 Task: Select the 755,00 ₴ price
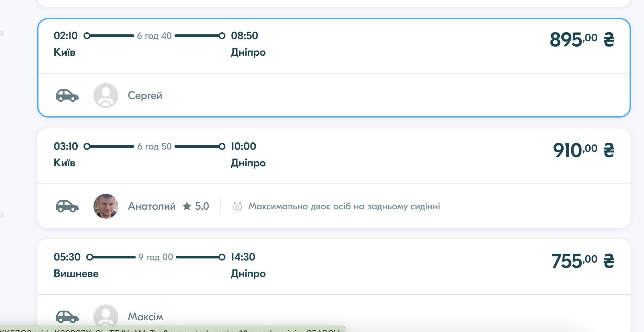(x=582, y=261)
